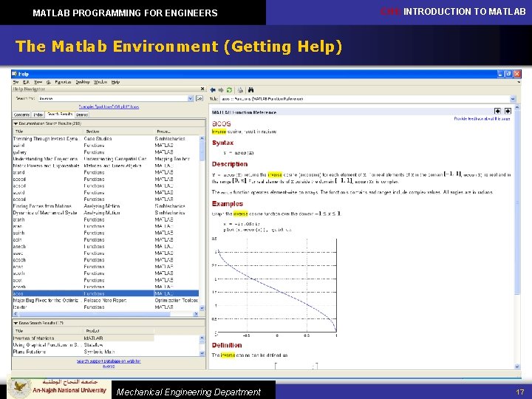
Task: Click Provide feedback about this page link
Action: 482,119
